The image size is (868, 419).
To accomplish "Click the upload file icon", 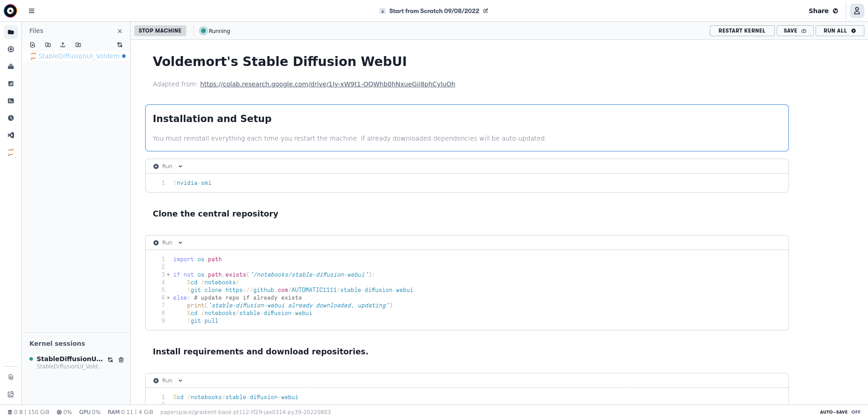I will [x=63, y=45].
